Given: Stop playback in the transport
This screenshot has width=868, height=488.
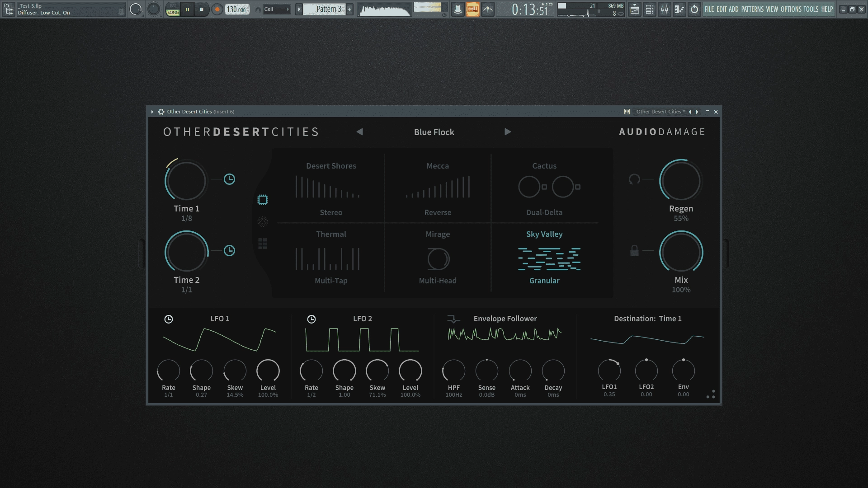Looking at the screenshot, I should tap(202, 9).
